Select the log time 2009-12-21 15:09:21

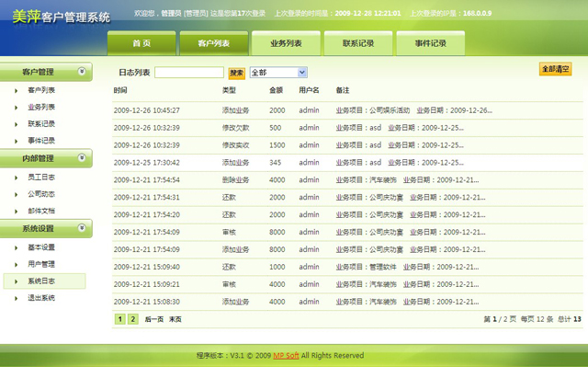point(147,284)
